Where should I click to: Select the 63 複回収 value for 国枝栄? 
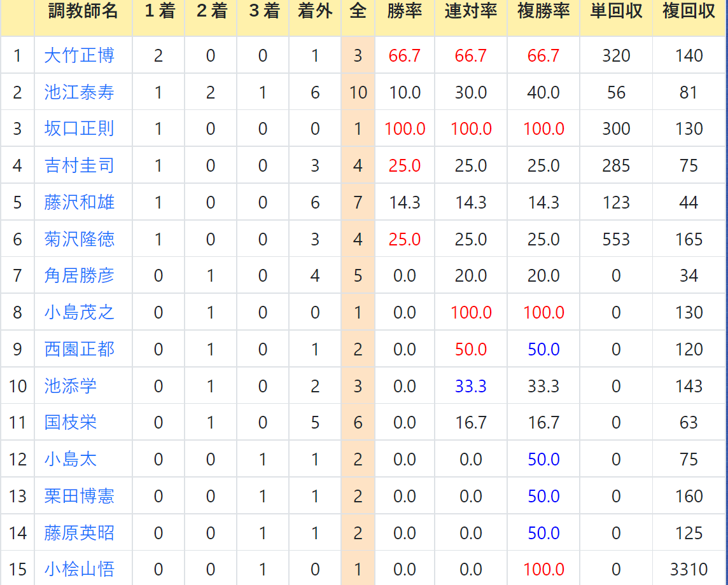pyautogui.click(x=689, y=423)
